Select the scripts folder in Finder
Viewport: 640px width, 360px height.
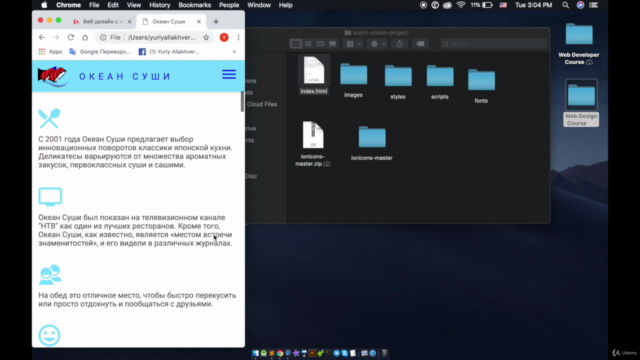click(440, 82)
